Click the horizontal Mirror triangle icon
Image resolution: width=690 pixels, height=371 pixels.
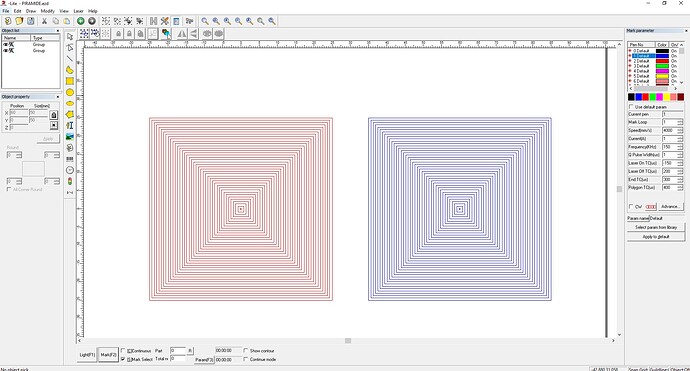[182, 33]
